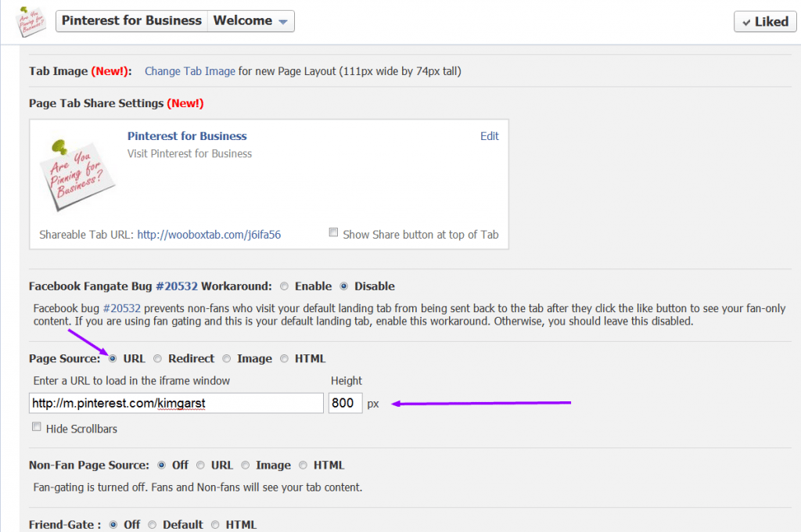This screenshot has width=801, height=532.
Task: Edit the Page Tab Share Settings
Action: 490,136
